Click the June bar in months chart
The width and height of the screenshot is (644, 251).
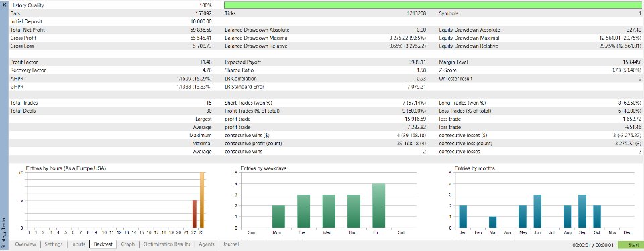(537, 211)
